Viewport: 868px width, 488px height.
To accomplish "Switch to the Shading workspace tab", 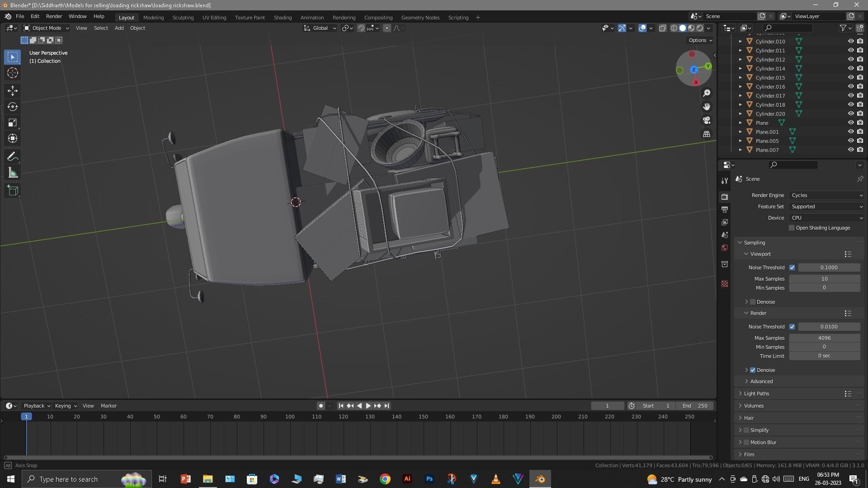I will click(x=283, y=18).
